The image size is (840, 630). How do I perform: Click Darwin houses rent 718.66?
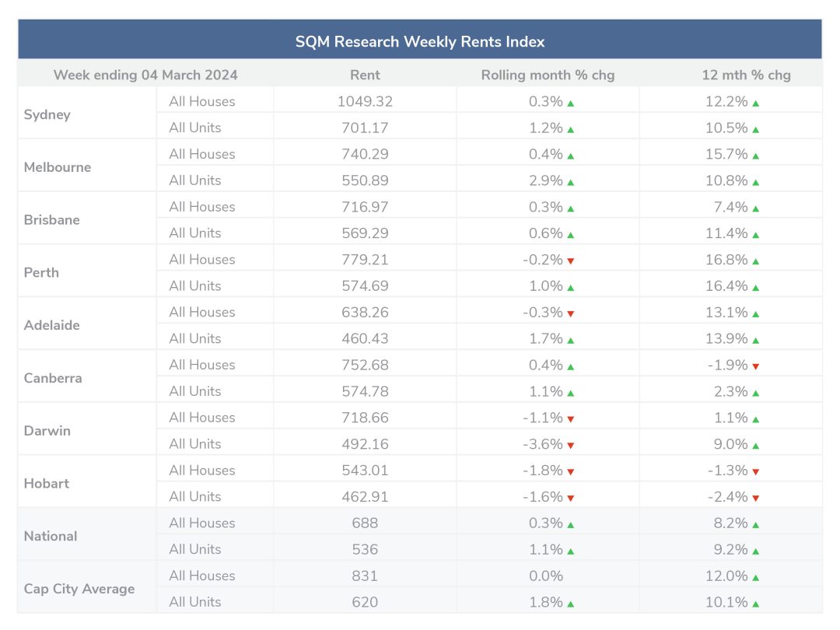[365, 418]
